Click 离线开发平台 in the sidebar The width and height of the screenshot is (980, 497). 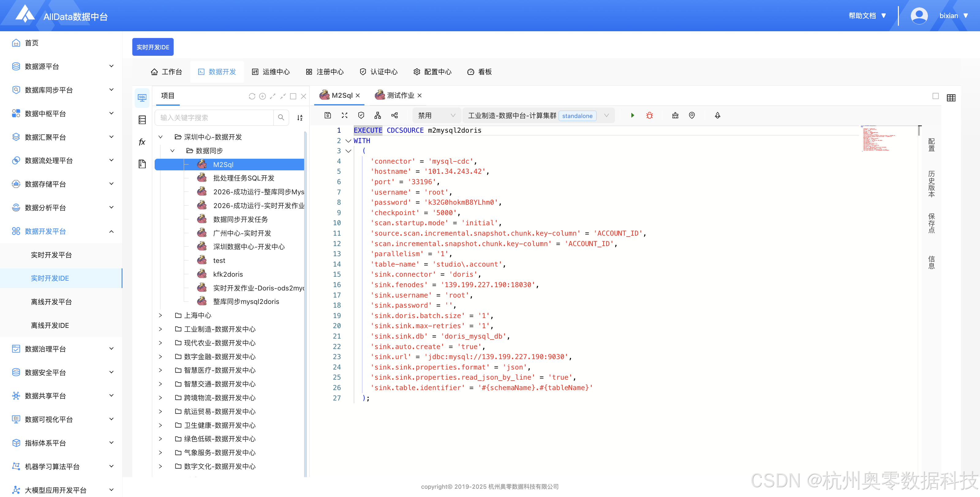pos(51,302)
